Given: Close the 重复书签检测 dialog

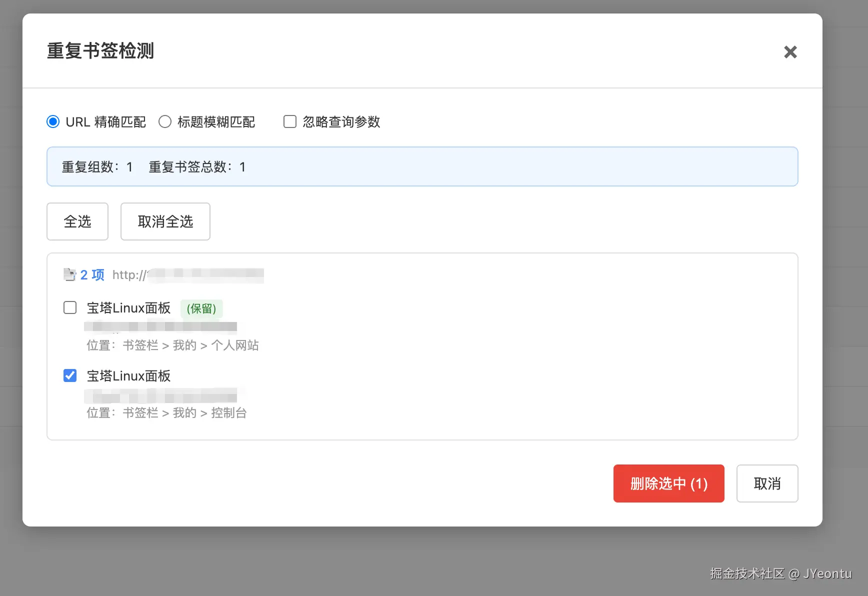Looking at the screenshot, I should [790, 51].
